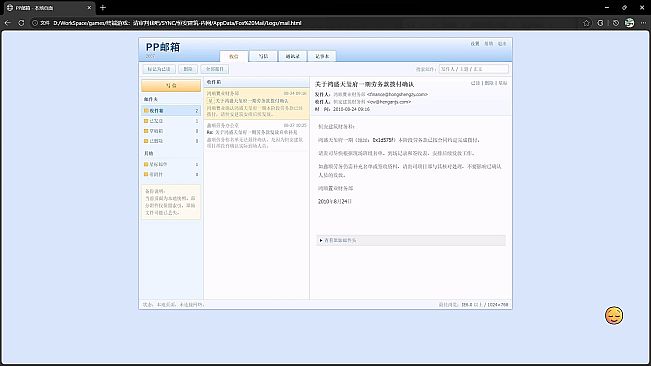Open the 已发送 sent folder
This screenshot has width=651, height=366.
(x=171, y=121)
